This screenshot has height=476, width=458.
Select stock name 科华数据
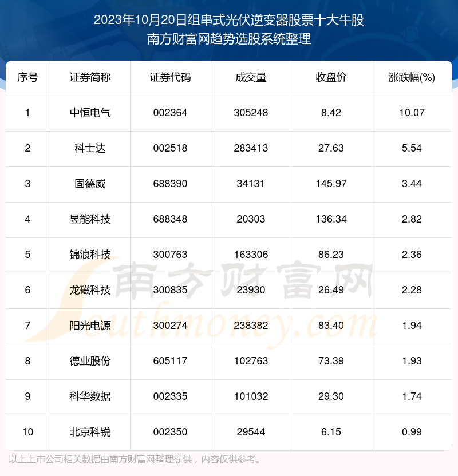pyautogui.click(x=90, y=396)
